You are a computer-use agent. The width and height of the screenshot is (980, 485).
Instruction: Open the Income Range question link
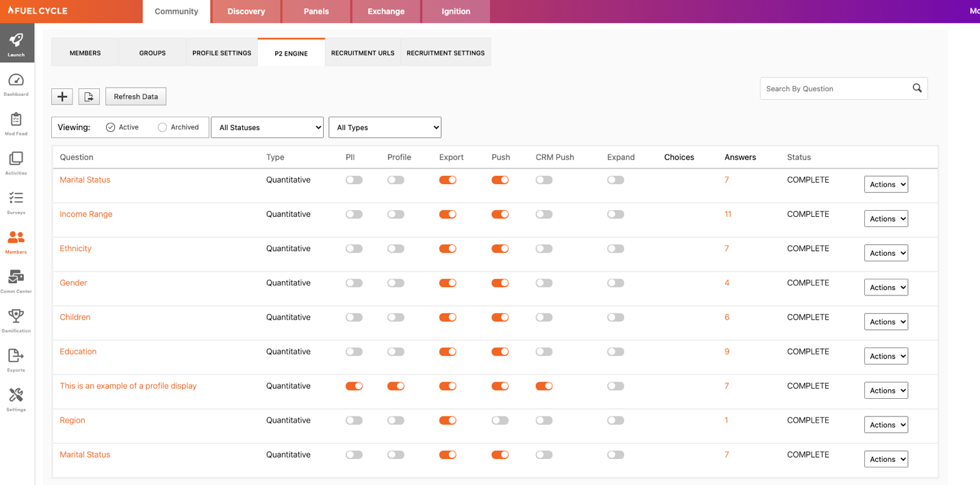86,214
